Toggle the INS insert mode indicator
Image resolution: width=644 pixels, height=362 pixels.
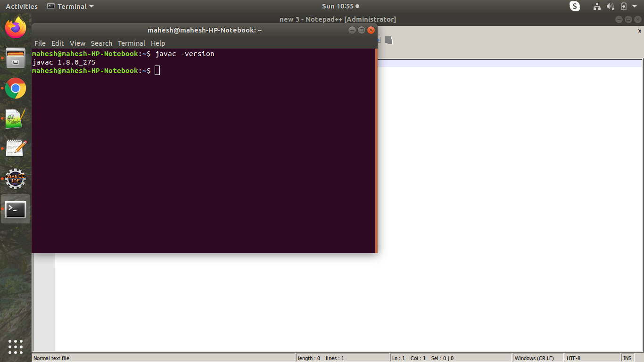(x=627, y=358)
